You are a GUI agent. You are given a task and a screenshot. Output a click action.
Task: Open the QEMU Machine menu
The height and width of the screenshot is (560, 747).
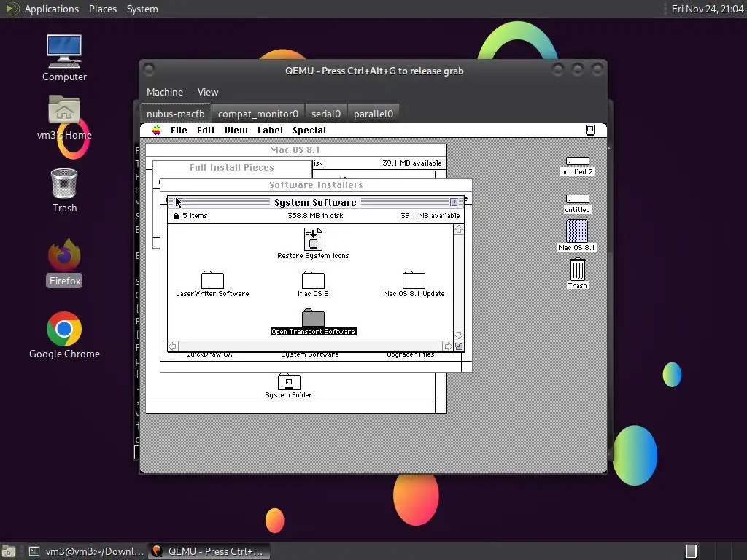[164, 92]
